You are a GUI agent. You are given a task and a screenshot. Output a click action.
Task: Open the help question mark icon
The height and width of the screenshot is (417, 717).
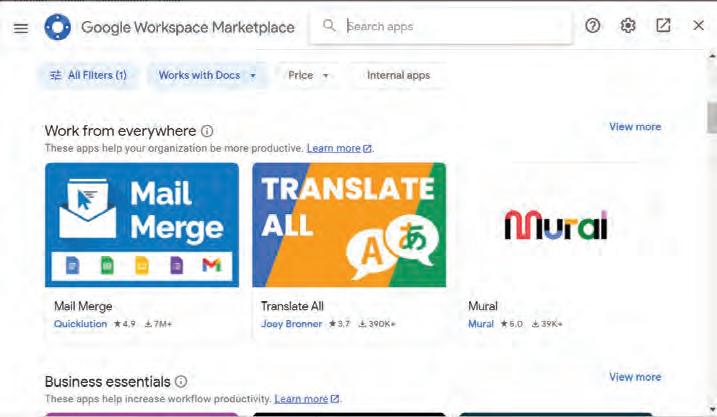tap(593, 26)
